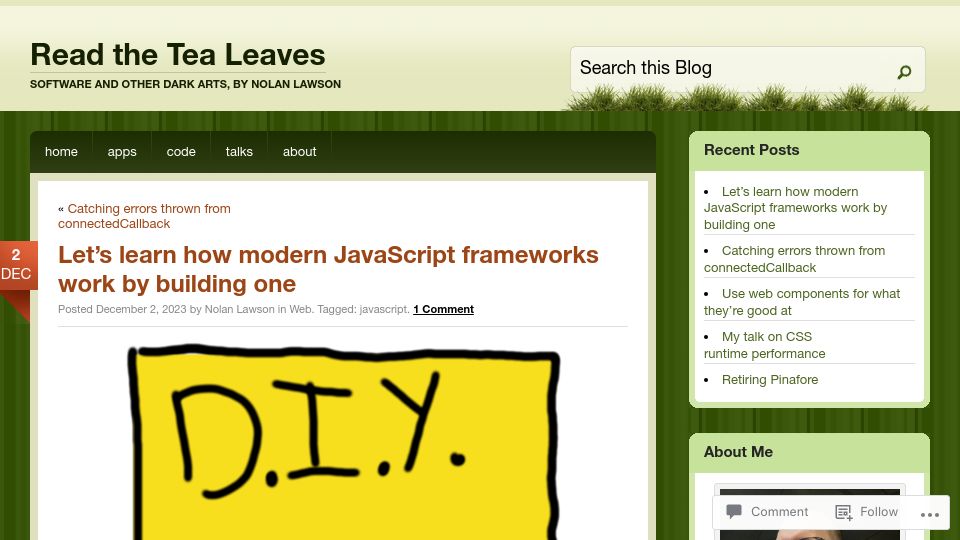Click the Comment button text
Image resolution: width=960 pixels, height=540 pixels.
779,511
